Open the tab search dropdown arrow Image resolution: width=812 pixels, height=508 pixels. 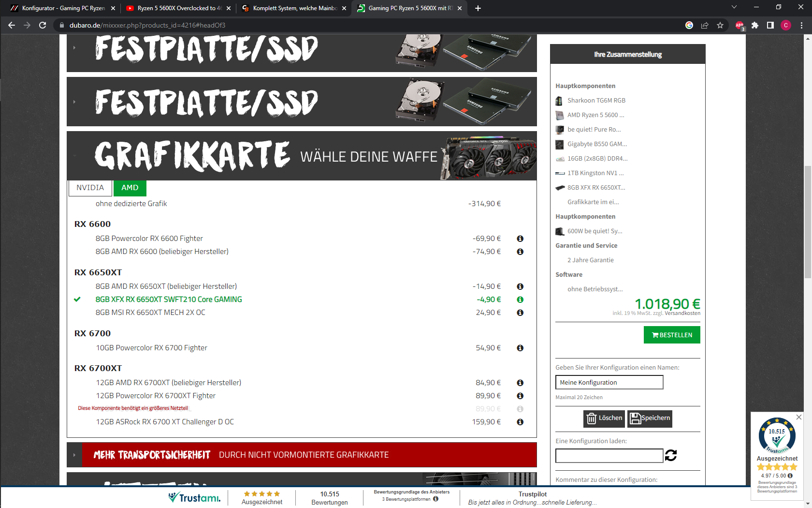pos(734,7)
